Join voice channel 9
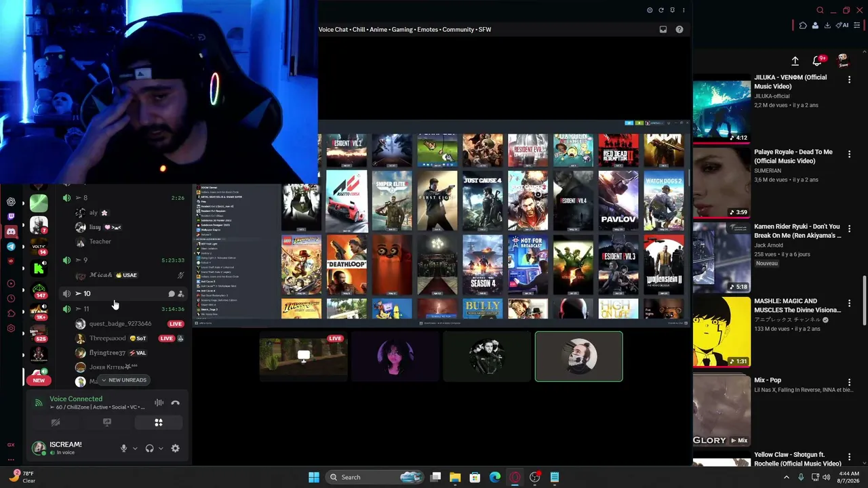This screenshot has height=488, width=868. click(123, 260)
